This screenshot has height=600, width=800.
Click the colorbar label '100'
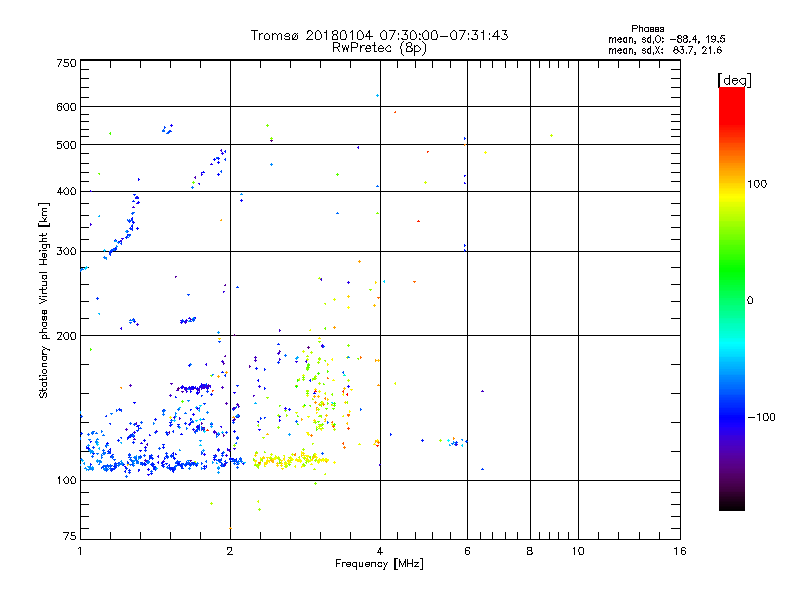[x=757, y=184]
